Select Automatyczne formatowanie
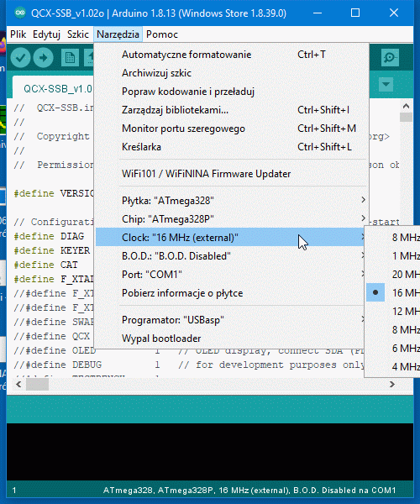This screenshot has height=504, width=420. click(232, 55)
